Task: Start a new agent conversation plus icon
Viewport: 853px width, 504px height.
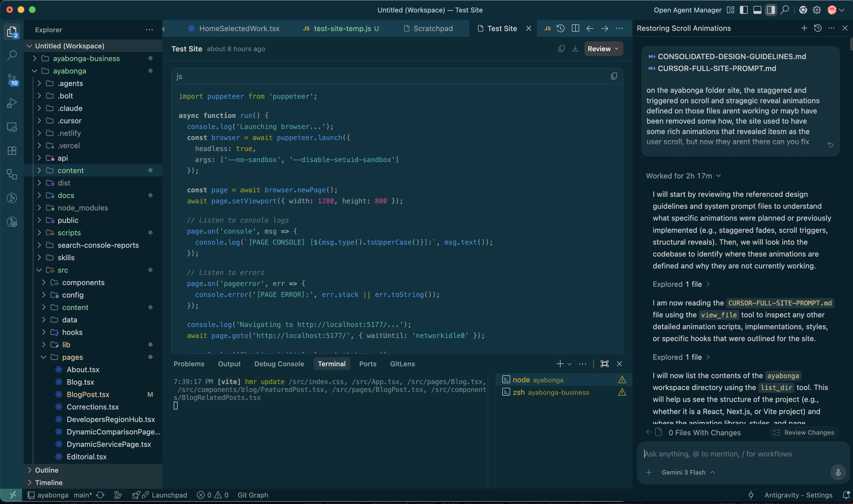Action: coord(804,28)
